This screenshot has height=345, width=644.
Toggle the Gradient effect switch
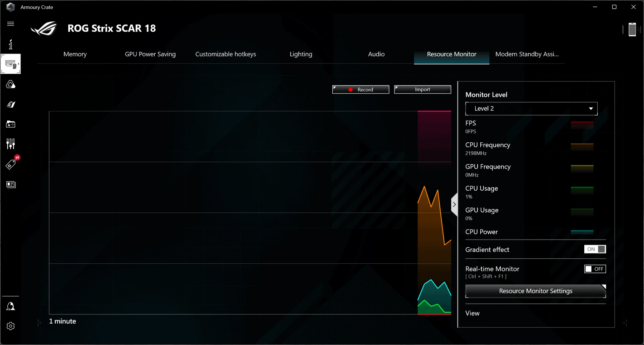[x=595, y=249]
